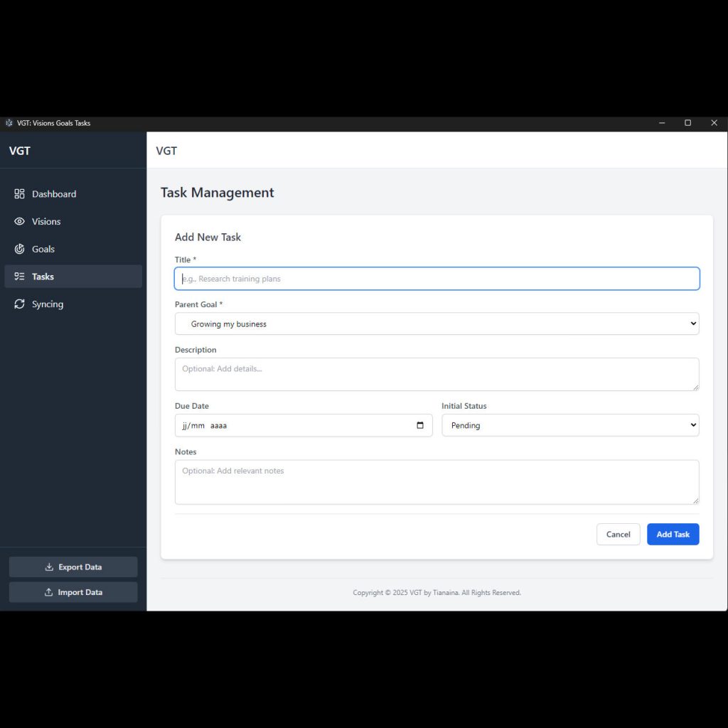Click the Dashboard grid icon
Screen dimensions: 728x728
coord(19,194)
